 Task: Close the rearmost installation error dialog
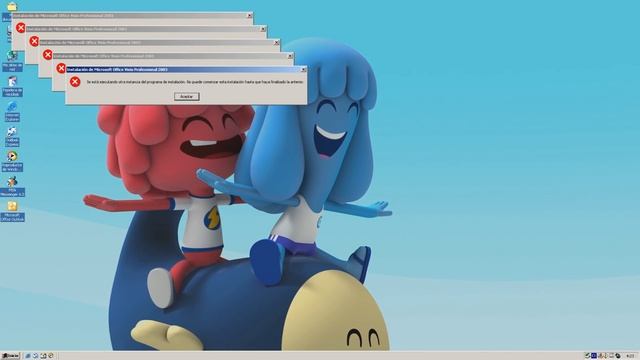[249, 16]
